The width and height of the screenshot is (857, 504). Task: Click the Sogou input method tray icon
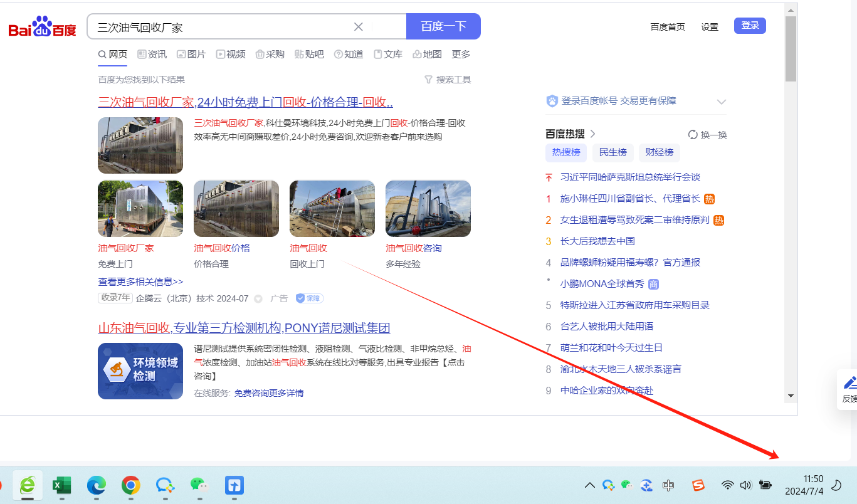698,485
